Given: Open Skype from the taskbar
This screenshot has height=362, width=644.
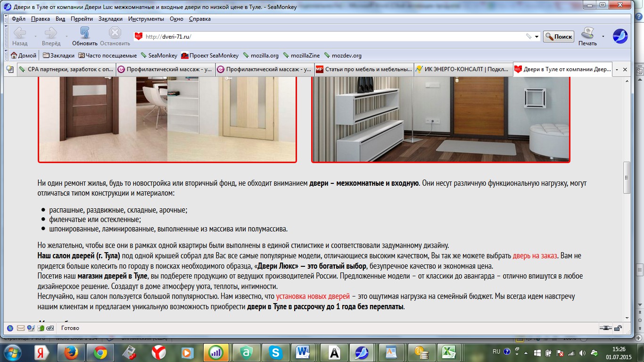Looking at the screenshot, I should tap(275, 352).
